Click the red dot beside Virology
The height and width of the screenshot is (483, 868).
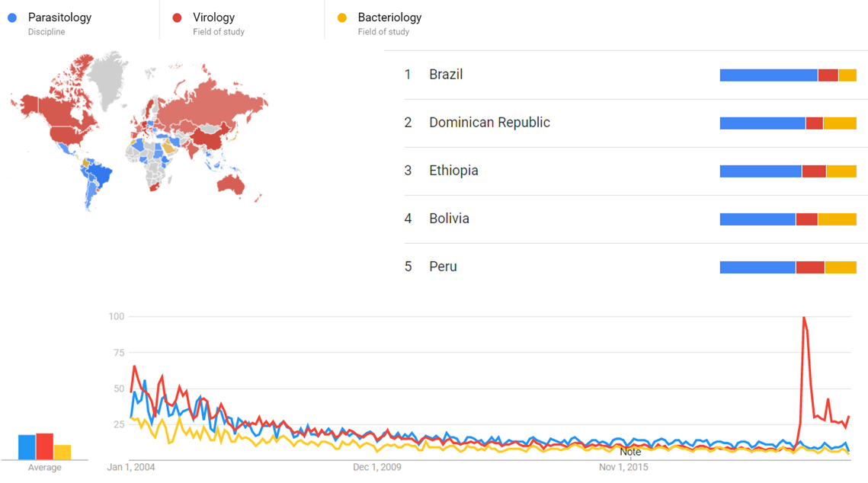178,18
